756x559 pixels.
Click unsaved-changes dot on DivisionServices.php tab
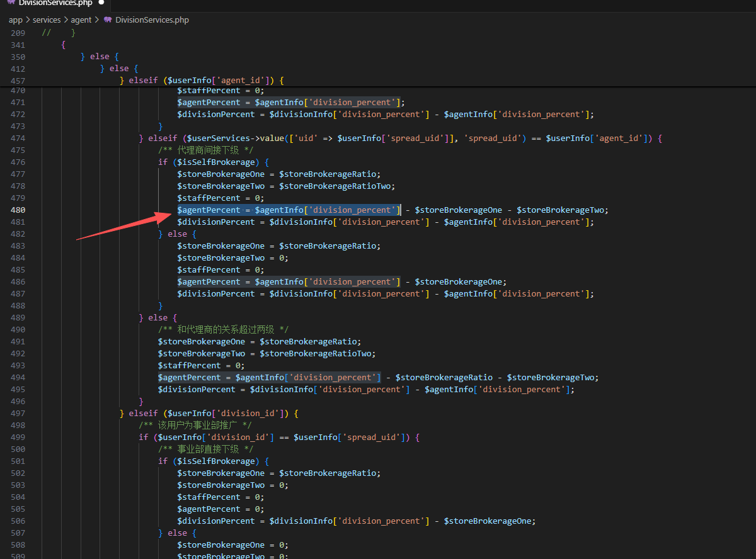100,3
